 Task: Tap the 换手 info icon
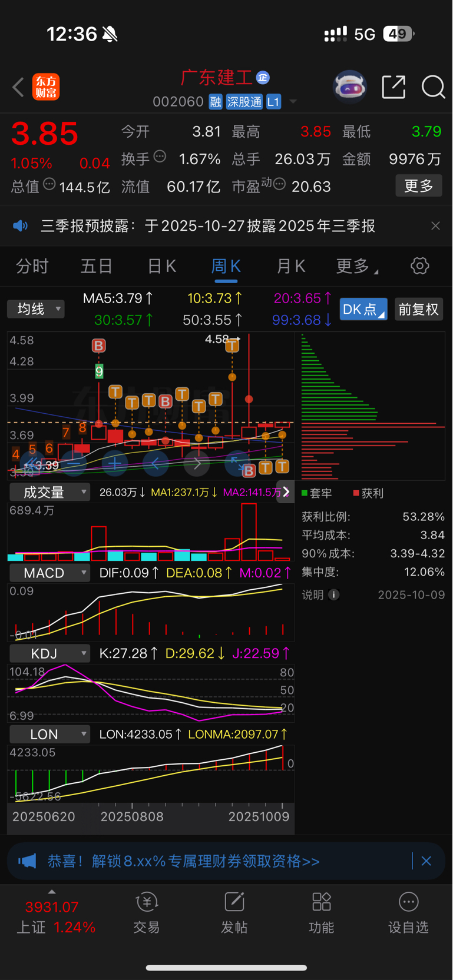pyautogui.click(x=160, y=157)
